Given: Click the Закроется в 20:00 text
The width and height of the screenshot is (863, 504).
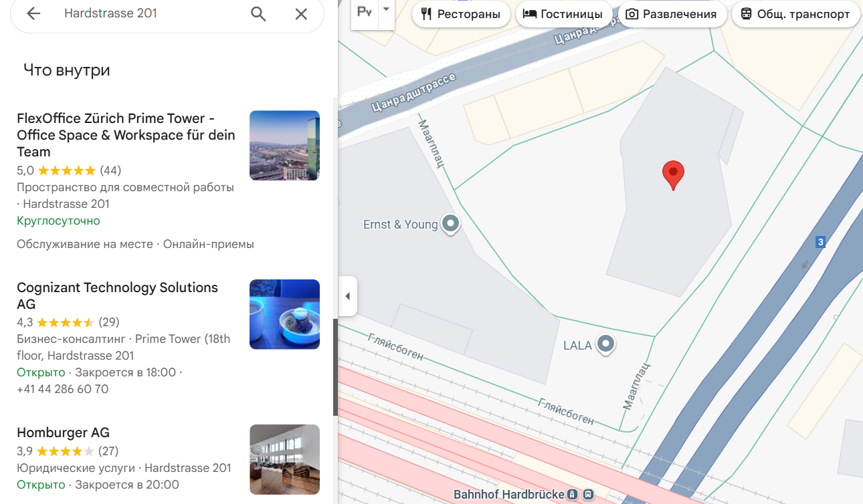Looking at the screenshot, I should pyautogui.click(x=127, y=485).
